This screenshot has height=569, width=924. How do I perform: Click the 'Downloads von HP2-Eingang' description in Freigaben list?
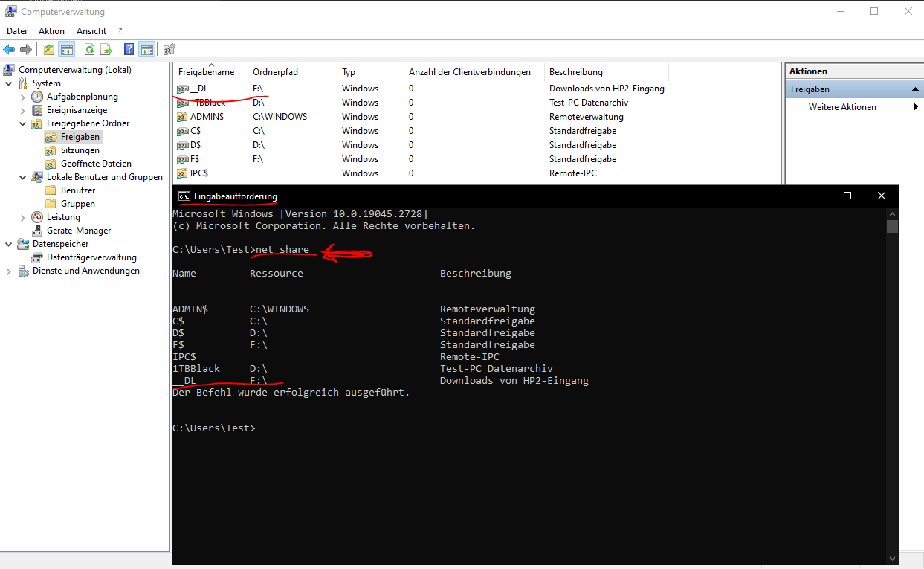click(607, 89)
